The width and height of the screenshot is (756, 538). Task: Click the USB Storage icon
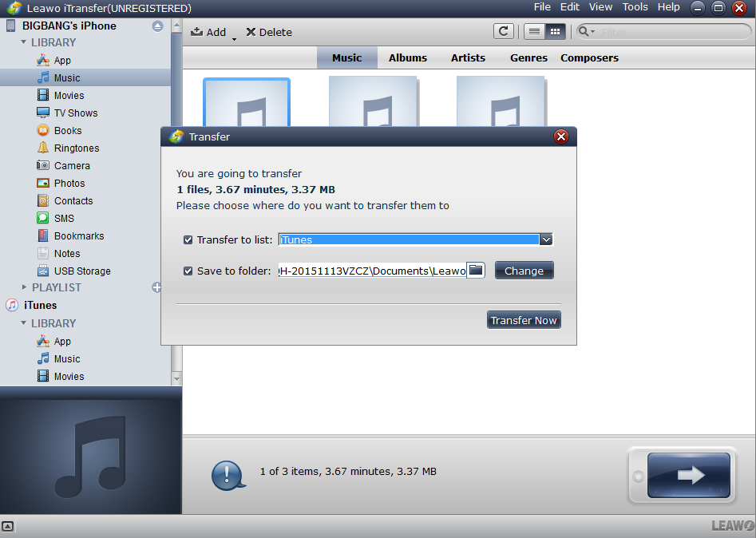click(43, 271)
